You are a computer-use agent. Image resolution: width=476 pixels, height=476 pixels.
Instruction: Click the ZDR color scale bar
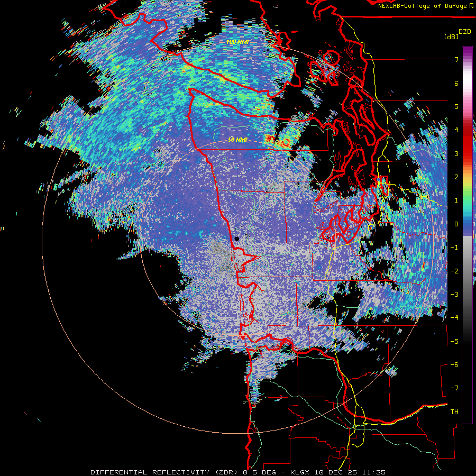[467, 235]
